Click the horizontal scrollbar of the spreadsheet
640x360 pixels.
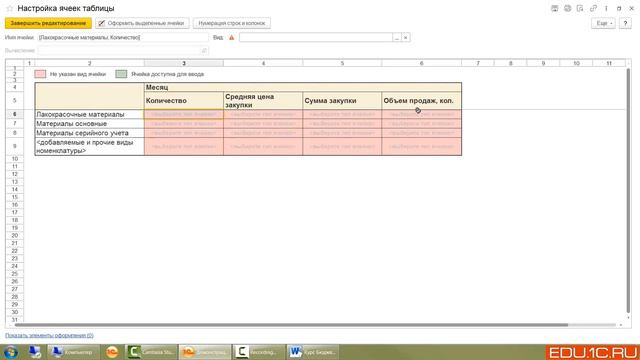click(291, 325)
